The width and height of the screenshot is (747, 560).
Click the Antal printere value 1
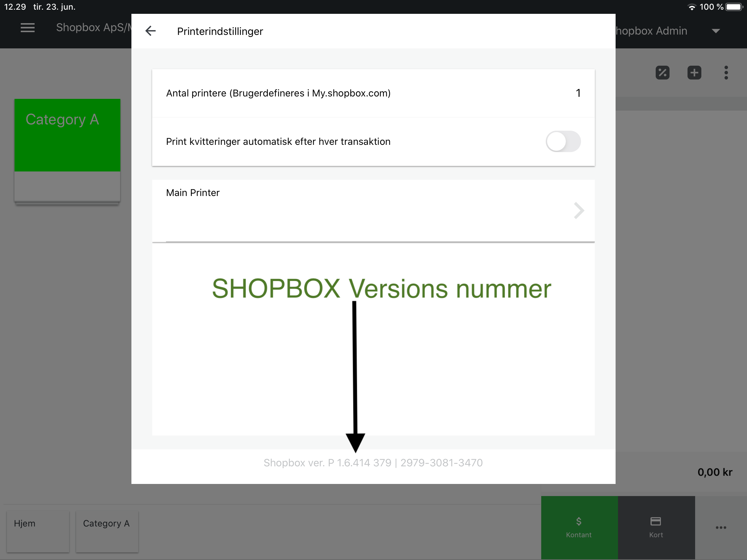(x=578, y=93)
